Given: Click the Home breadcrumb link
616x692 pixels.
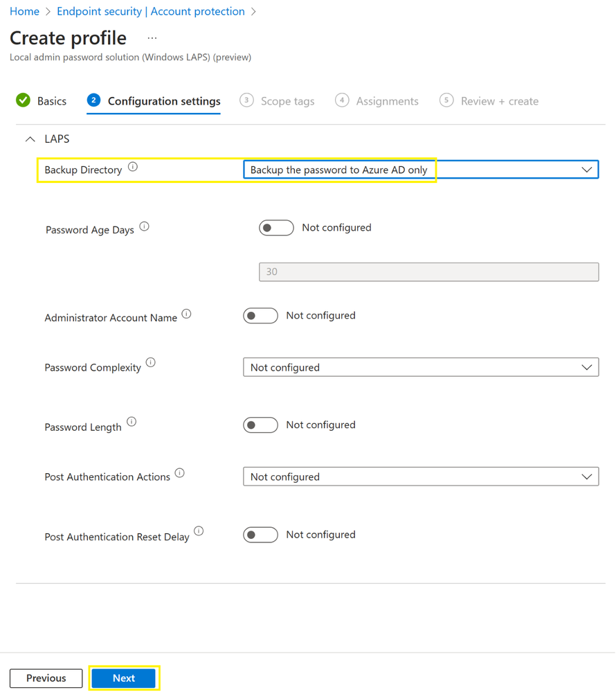Looking at the screenshot, I should (x=24, y=12).
